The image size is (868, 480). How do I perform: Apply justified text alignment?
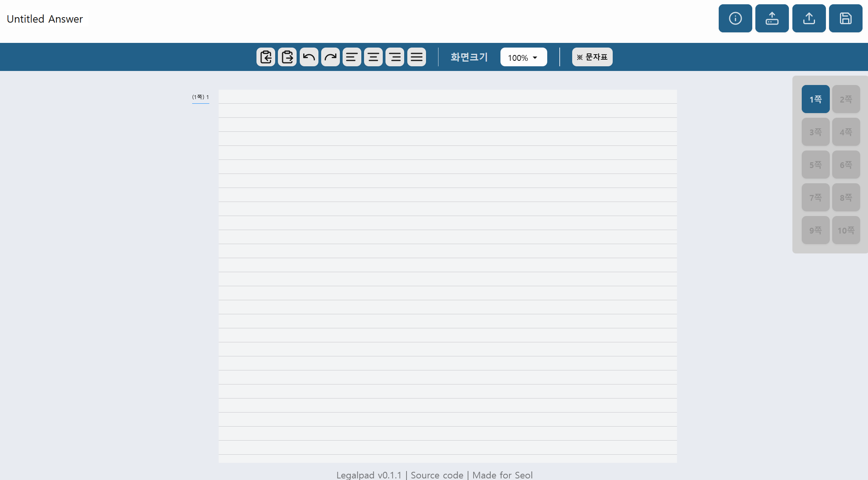click(x=416, y=57)
